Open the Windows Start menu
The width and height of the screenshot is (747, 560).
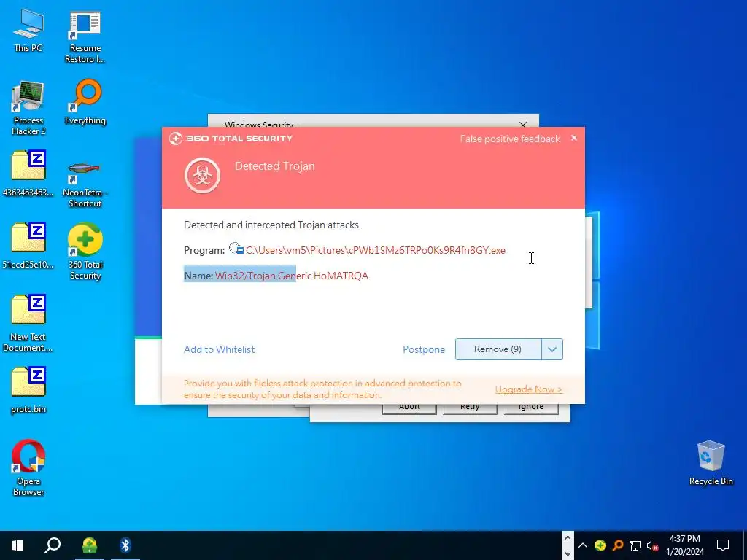click(18, 545)
